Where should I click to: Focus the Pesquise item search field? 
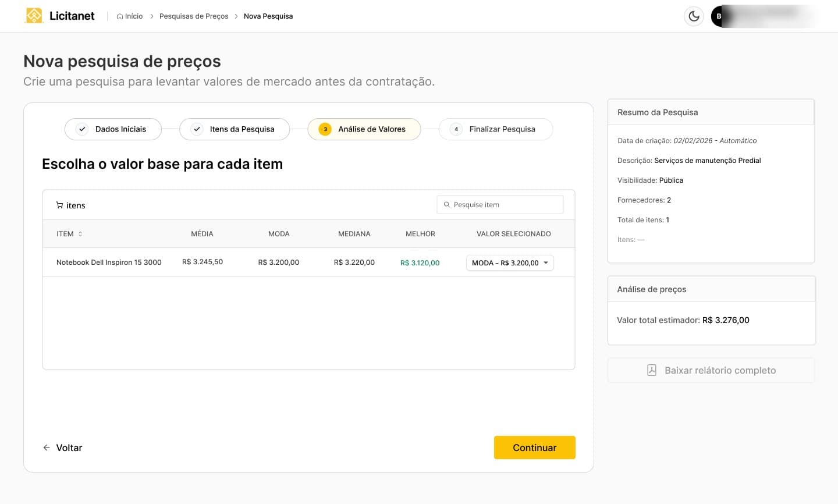tap(500, 205)
